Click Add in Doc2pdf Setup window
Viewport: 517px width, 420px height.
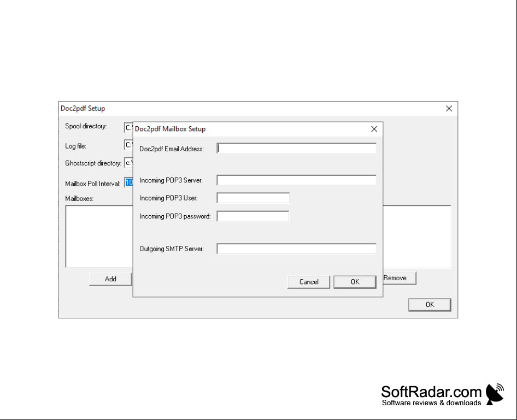tap(110, 279)
